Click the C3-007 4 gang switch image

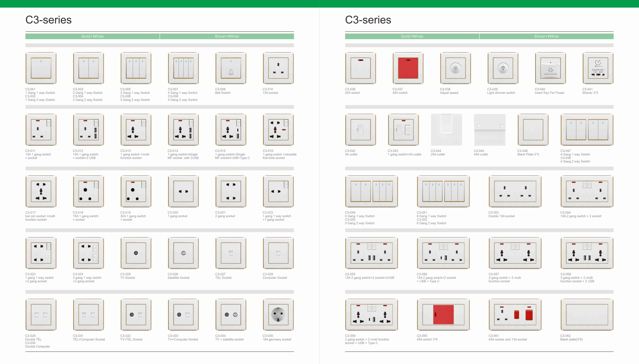[183, 68]
